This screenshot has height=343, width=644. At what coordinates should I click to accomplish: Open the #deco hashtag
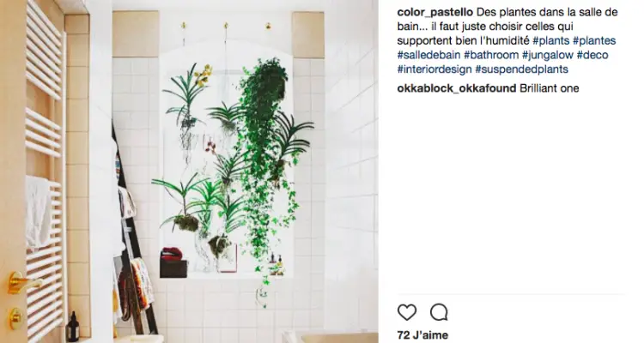click(x=592, y=55)
